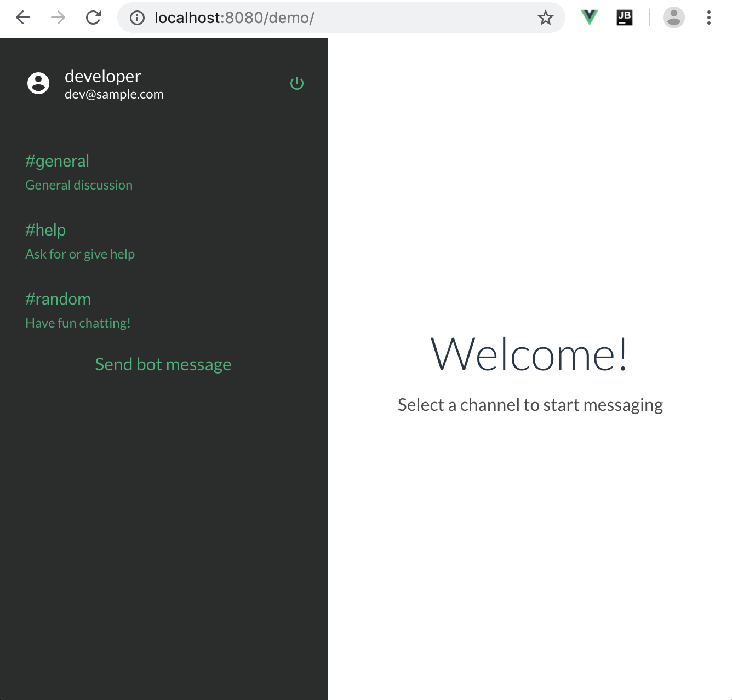The height and width of the screenshot is (700, 732).
Task: Log out using the green power icon
Action: 297,83
